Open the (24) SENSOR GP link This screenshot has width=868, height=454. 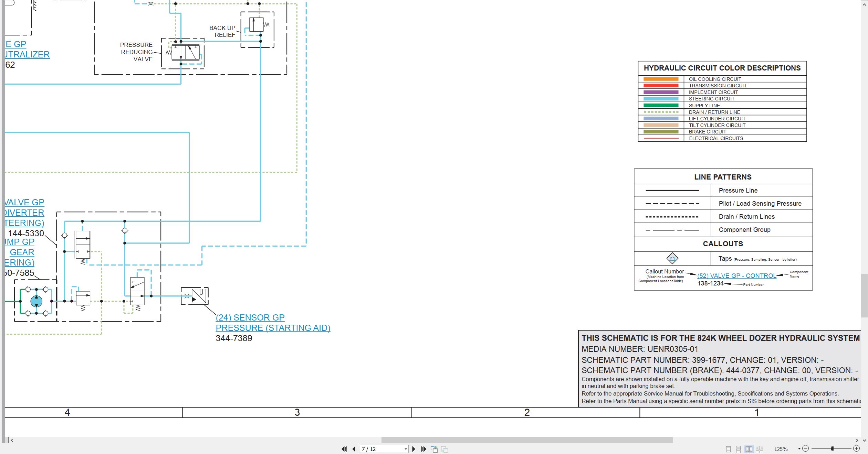tap(250, 317)
